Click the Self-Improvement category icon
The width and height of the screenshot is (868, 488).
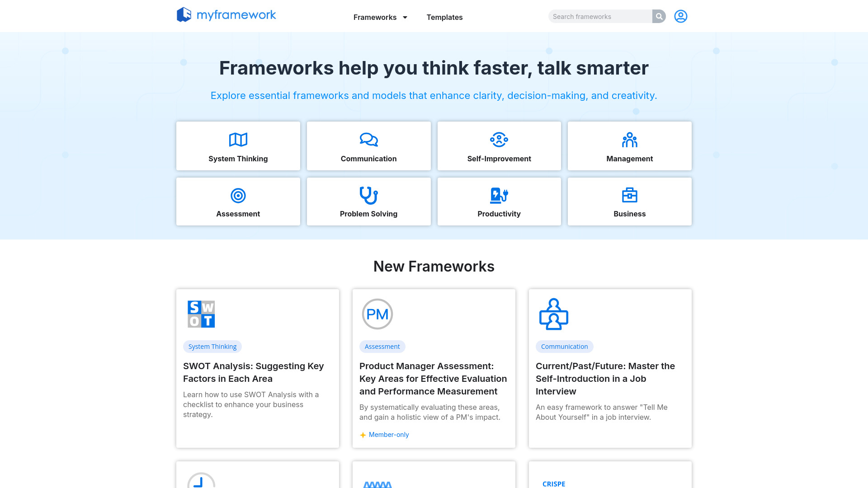pos(499,140)
